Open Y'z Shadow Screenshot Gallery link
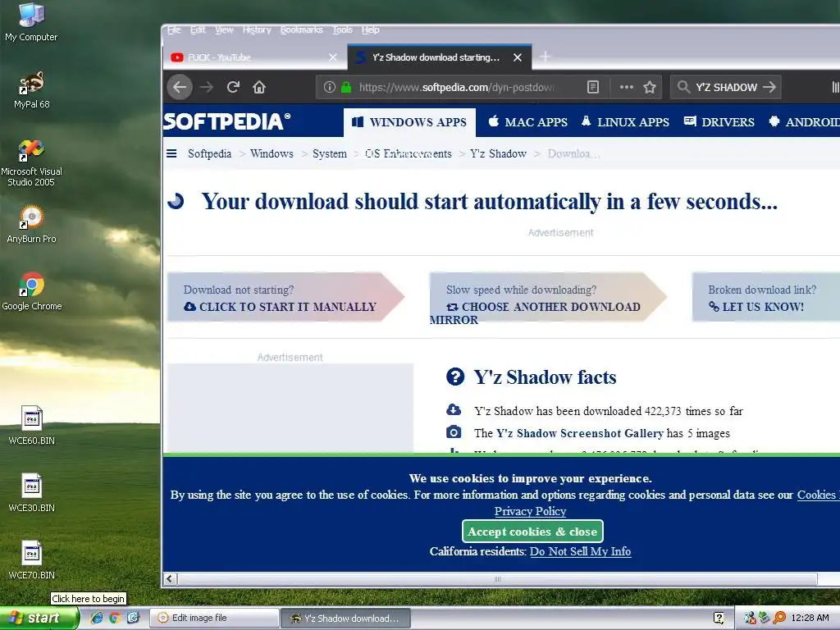This screenshot has width=840, height=630. pyautogui.click(x=580, y=433)
